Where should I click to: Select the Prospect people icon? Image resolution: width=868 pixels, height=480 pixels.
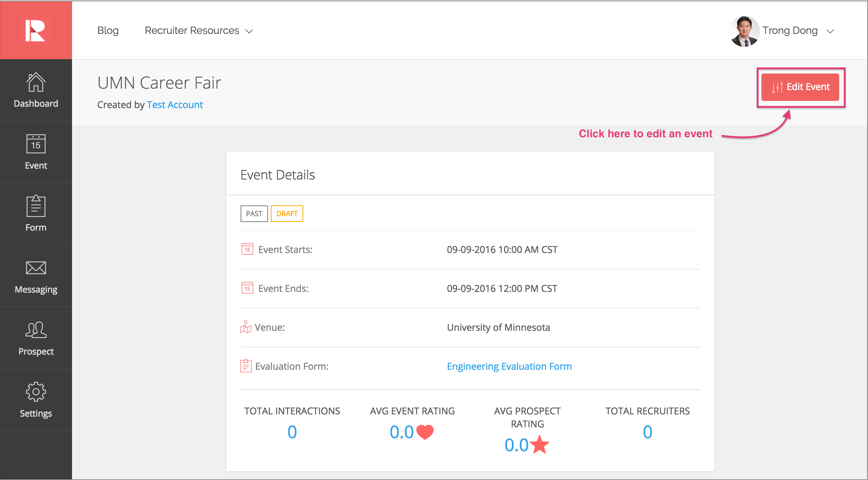pos(36,330)
